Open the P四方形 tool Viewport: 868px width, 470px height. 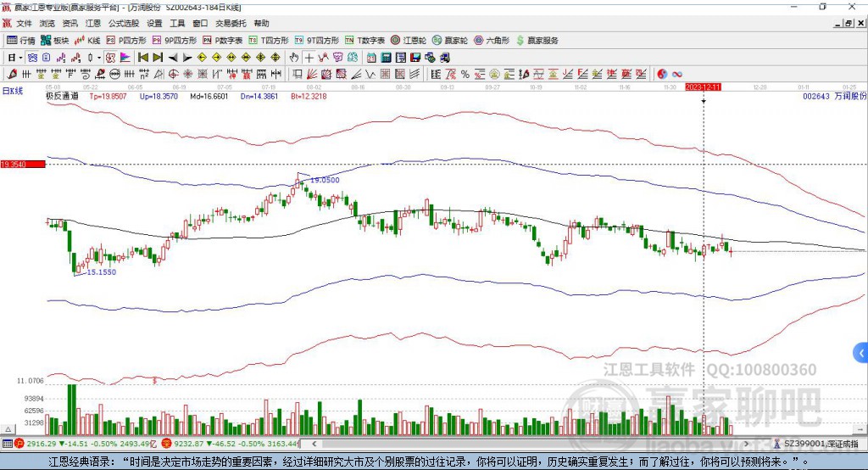pyautogui.click(x=126, y=41)
